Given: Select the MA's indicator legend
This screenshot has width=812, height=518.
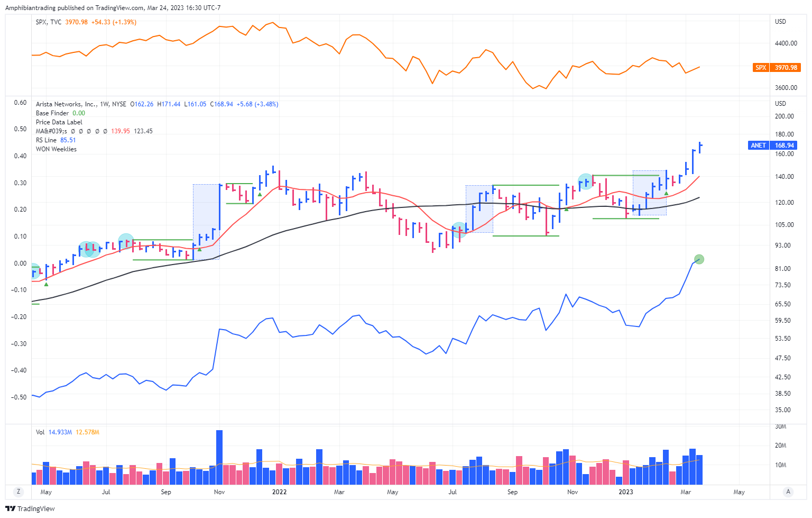Looking at the screenshot, I should point(52,131).
